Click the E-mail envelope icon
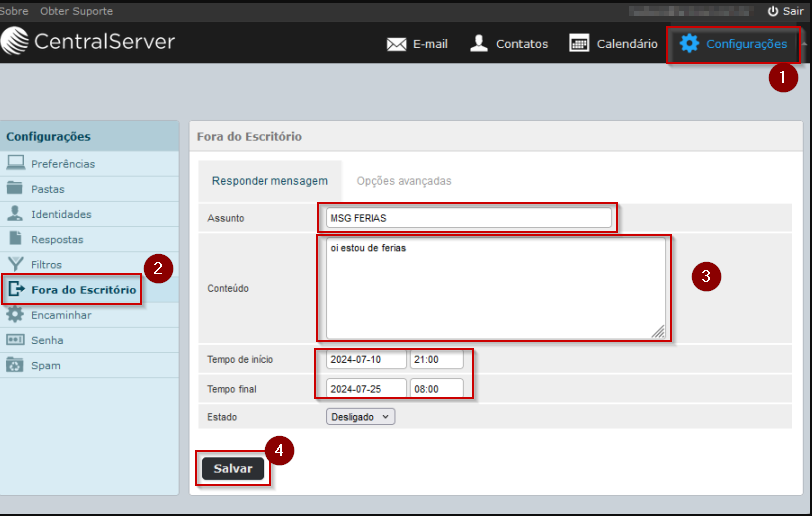This screenshot has width=812, height=516. 396,44
